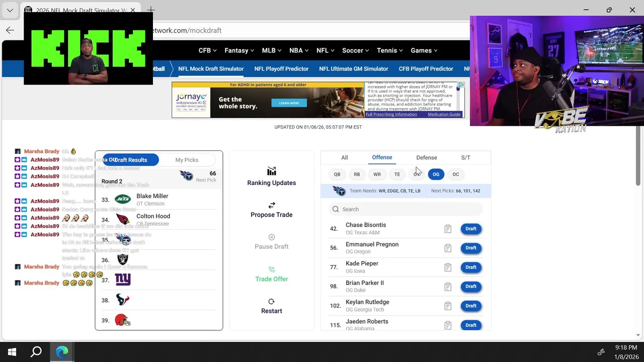The height and width of the screenshot is (362, 644).
Task: Draft Chase Bisontis
Action: [471, 229]
